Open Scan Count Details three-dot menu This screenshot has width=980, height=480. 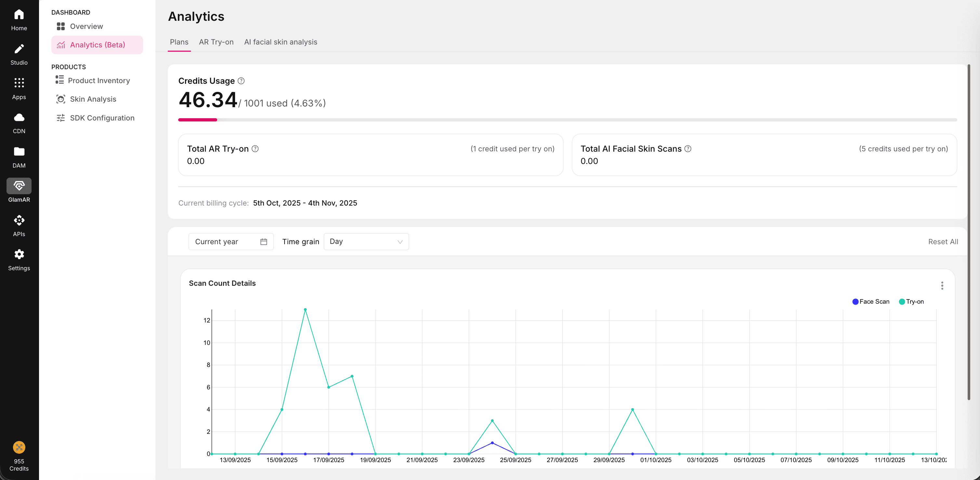pyautogui.click(x=942, y=286)
